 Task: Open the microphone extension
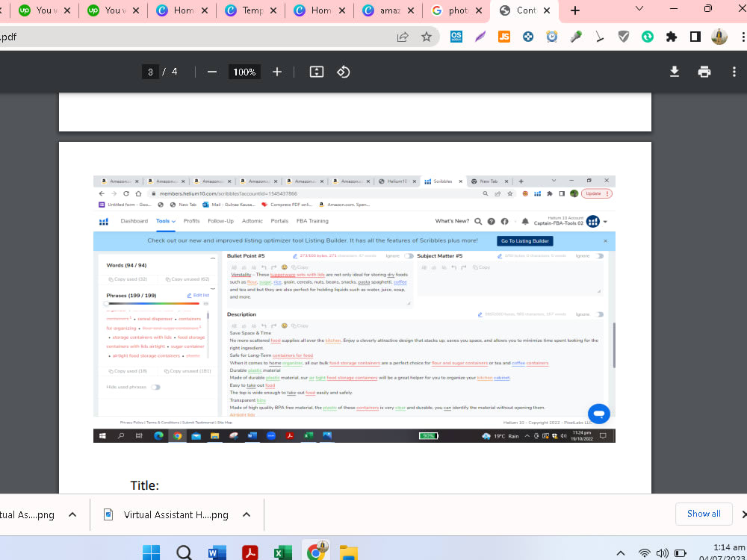pos(576,37)
